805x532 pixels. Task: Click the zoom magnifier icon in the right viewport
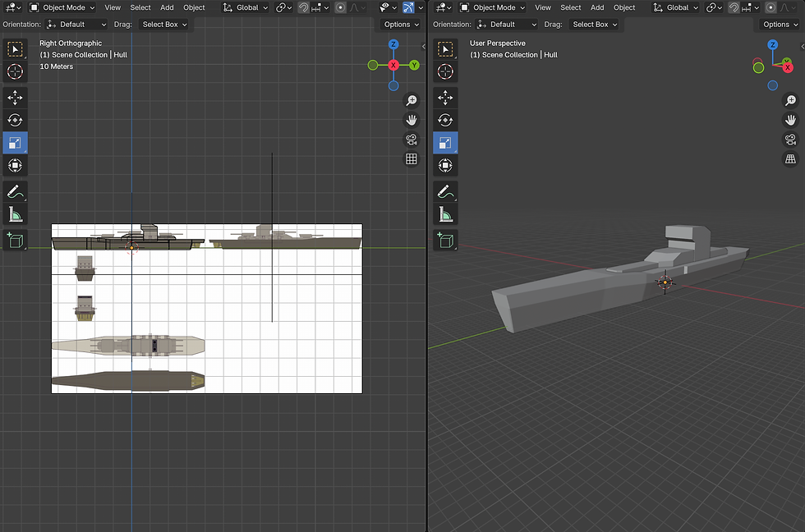790,100
